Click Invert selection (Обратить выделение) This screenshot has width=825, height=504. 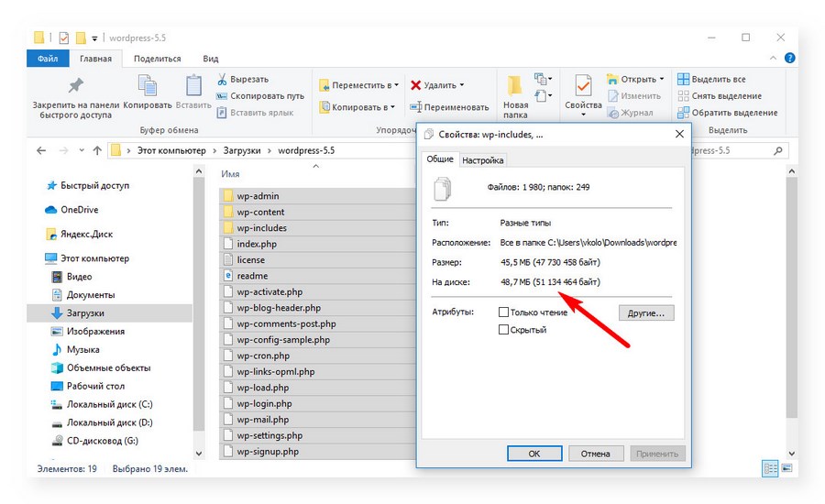(x=727, y=112)
